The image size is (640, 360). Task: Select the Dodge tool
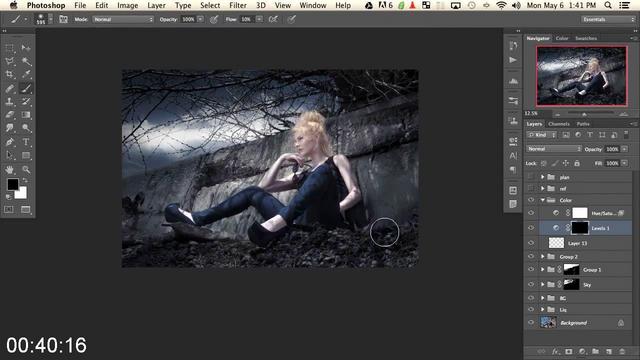(x=26, y=128)
